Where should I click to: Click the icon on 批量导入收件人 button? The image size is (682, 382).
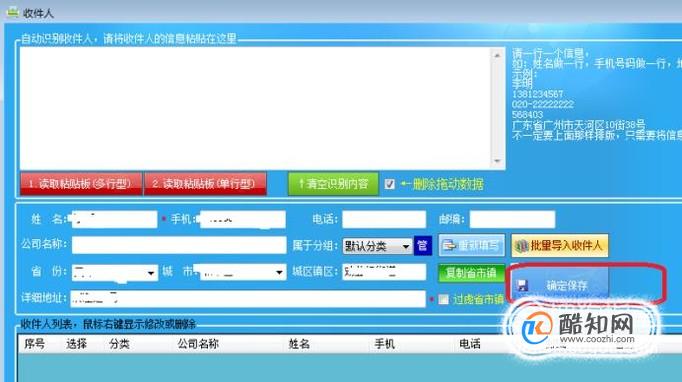(521, 246)
